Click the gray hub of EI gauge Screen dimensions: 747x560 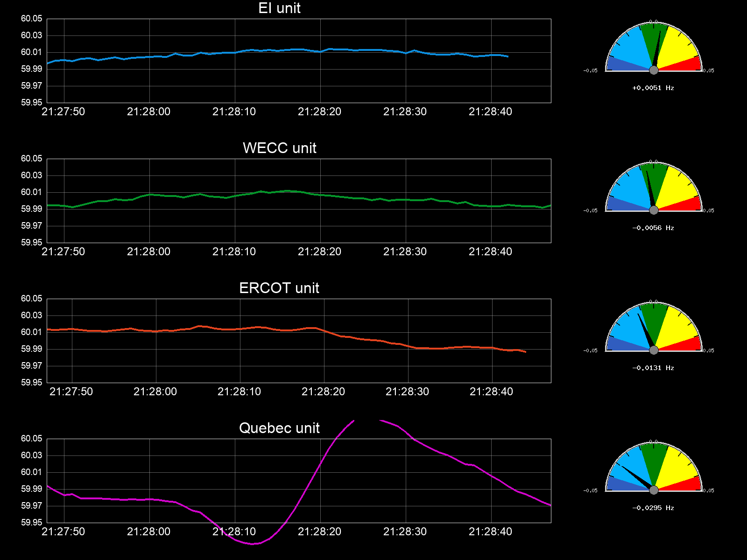coord(654,70)
